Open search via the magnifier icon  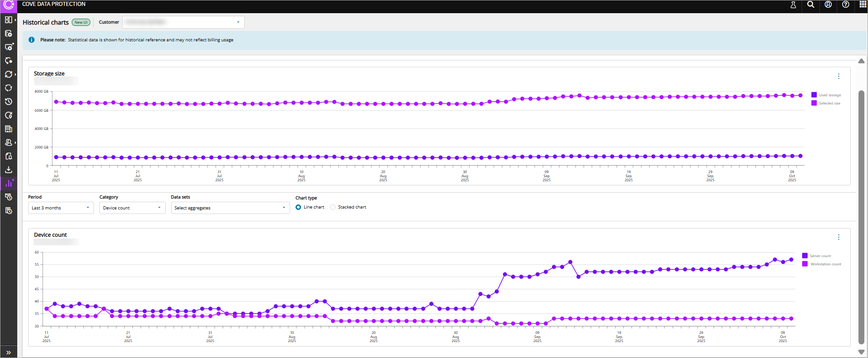[811, 5]
